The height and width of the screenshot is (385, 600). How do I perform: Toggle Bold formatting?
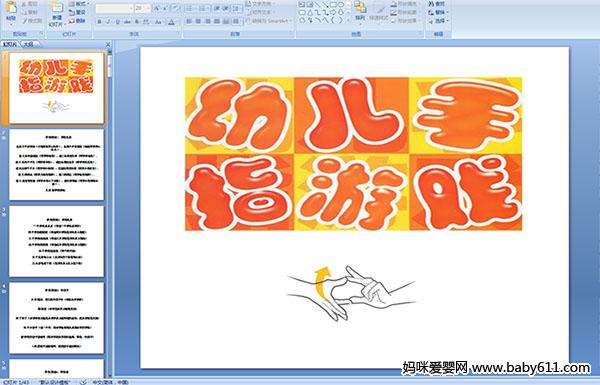[x=99, y=22]
